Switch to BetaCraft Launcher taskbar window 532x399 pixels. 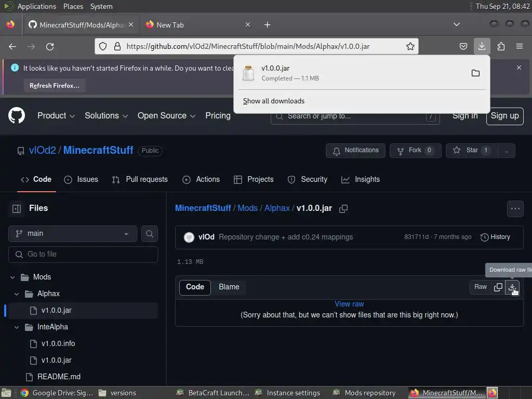[x=212, y=393]
